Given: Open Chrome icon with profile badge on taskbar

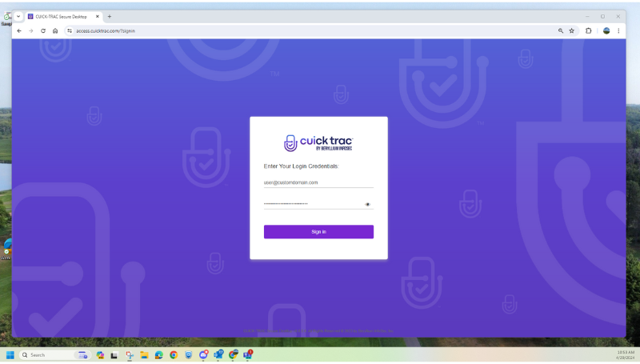Looking at the screenshot, I should (x=233, y=354).
